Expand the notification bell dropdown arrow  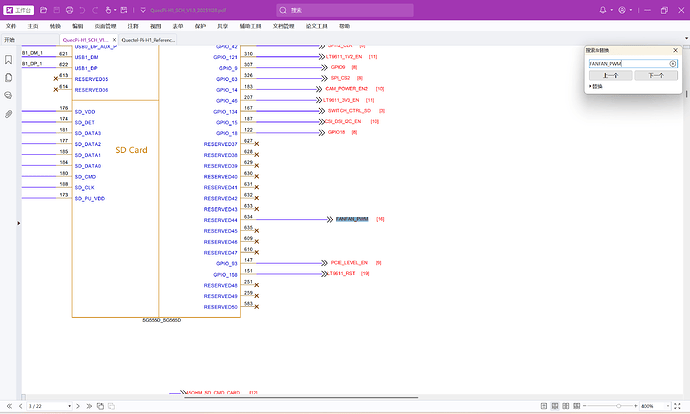[x=612, y=10]
